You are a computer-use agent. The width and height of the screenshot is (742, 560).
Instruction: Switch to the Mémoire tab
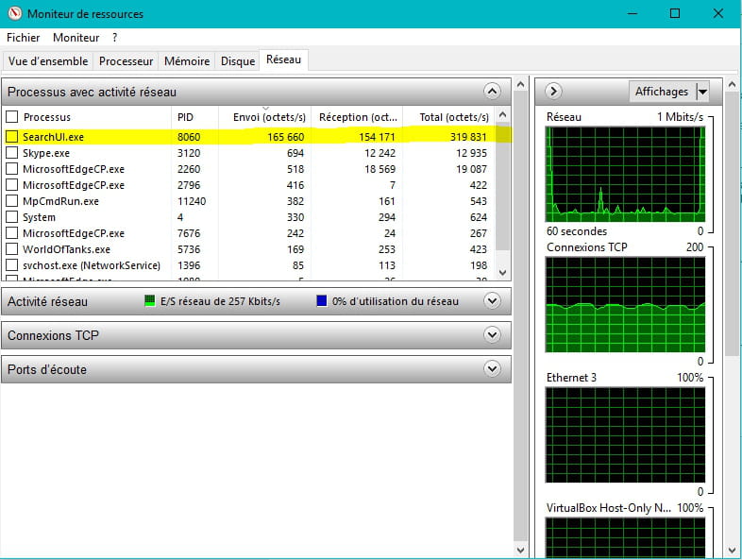point(187,61)
